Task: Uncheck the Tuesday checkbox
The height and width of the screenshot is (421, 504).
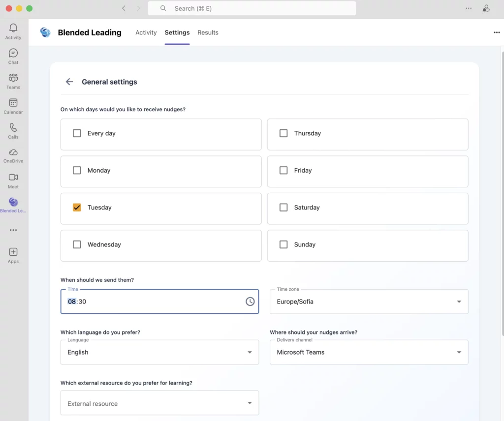Action: pyautogui.click(x=77, y=208)
